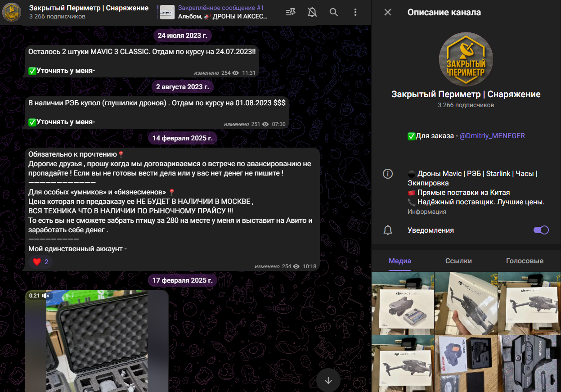The height and width of the screenshot is (392, 561).
Task: Click the bell icon next to Уведомления
Action: click(388, 230)
